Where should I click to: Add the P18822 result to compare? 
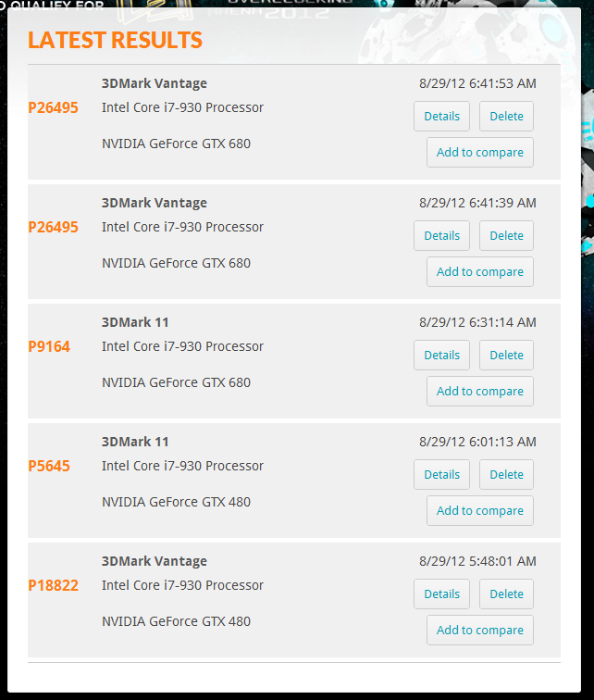coord(480,630)
